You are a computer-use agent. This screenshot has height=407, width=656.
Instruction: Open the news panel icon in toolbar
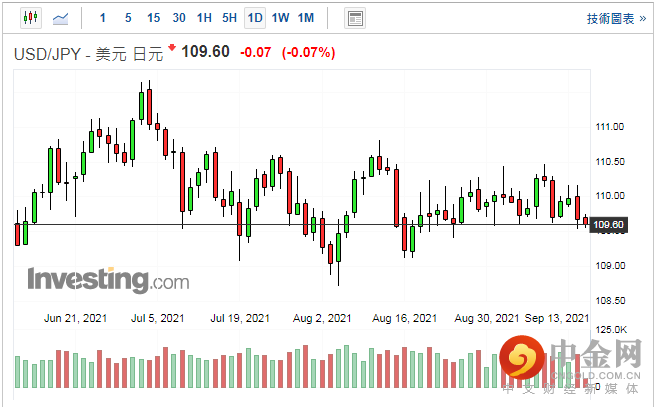click(x=354, y=18)
